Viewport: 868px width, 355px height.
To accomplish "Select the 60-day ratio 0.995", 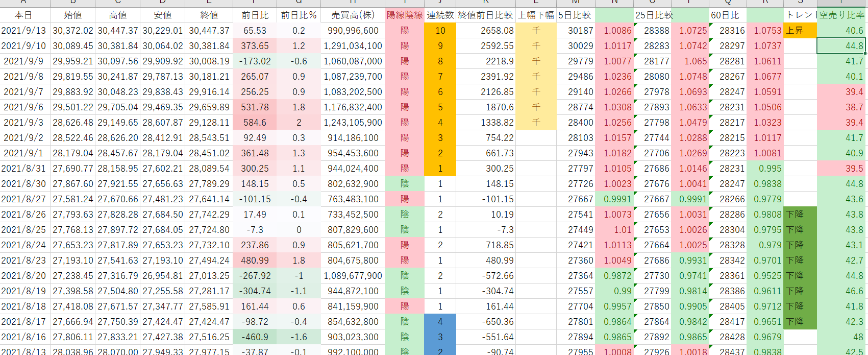I will point(765,169).
